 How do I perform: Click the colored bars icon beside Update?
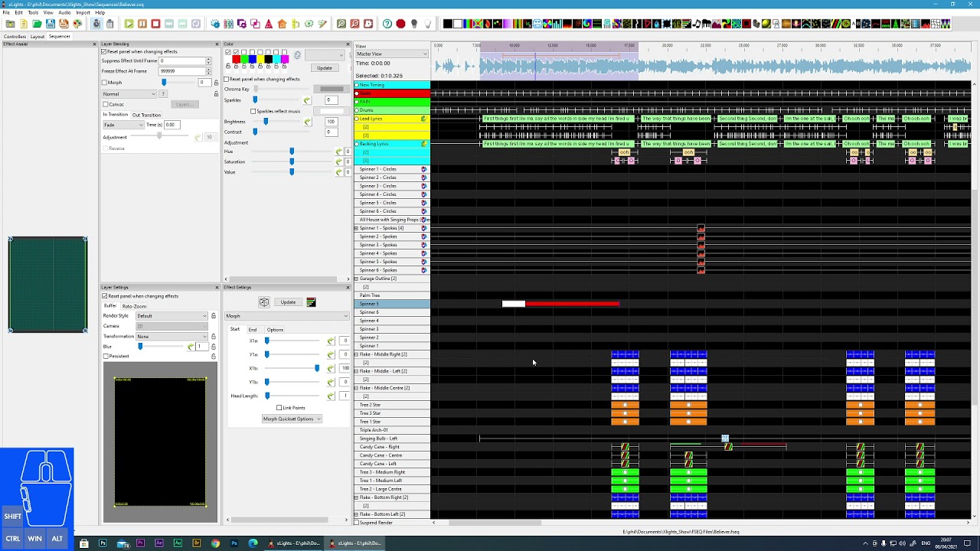click(x=311, y=302)
